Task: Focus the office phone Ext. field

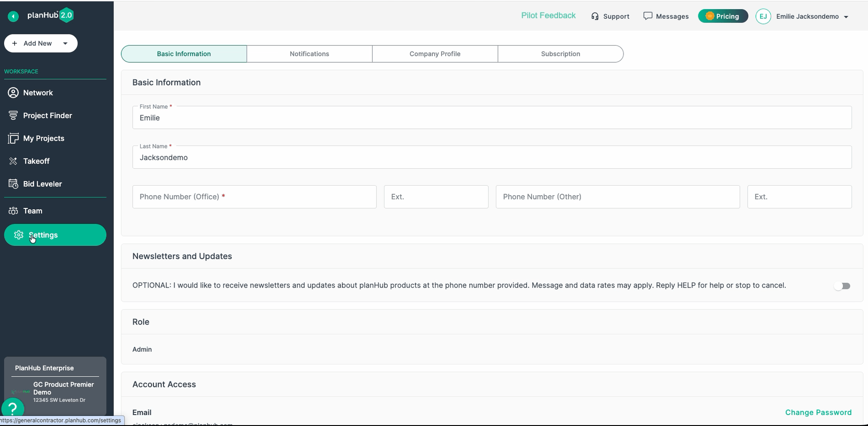Action: point(436,197)
